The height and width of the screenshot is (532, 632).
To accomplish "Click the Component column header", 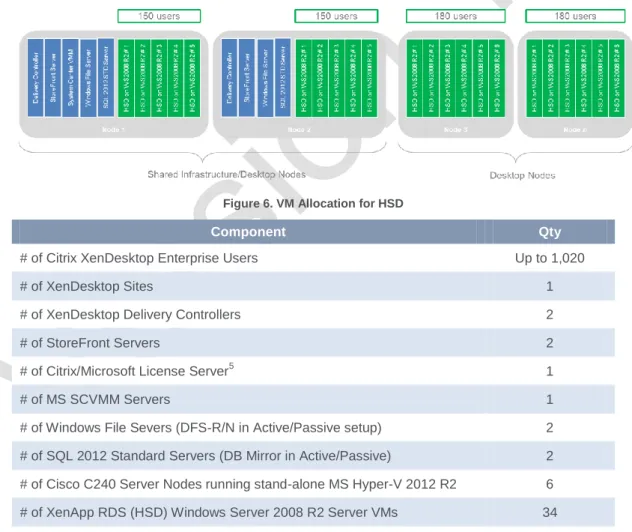I will click(x=248, y=232).
